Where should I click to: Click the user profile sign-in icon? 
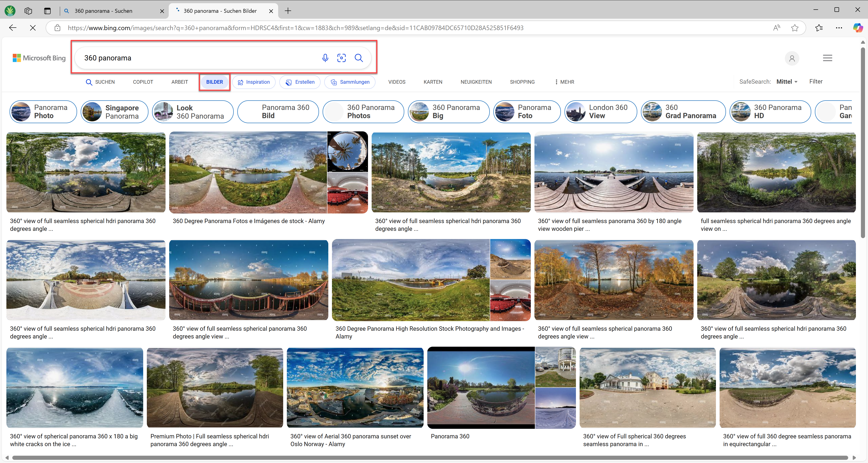click(x=792, y=58)
